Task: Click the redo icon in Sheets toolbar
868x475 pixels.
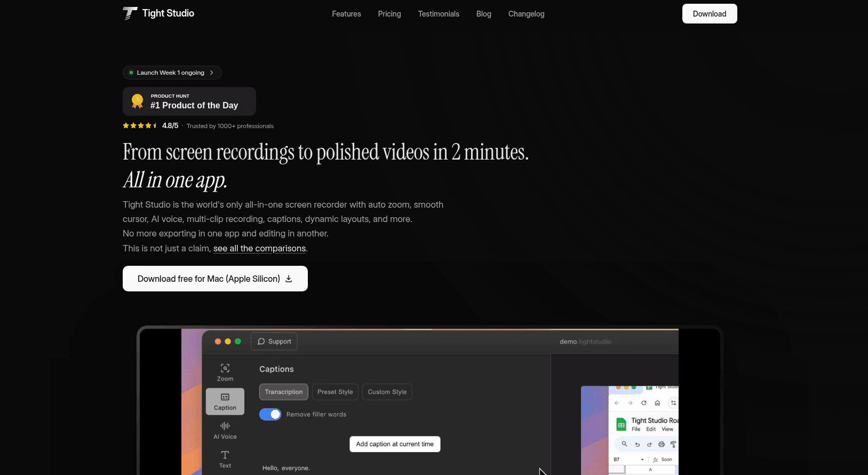Action: [649, 444]
